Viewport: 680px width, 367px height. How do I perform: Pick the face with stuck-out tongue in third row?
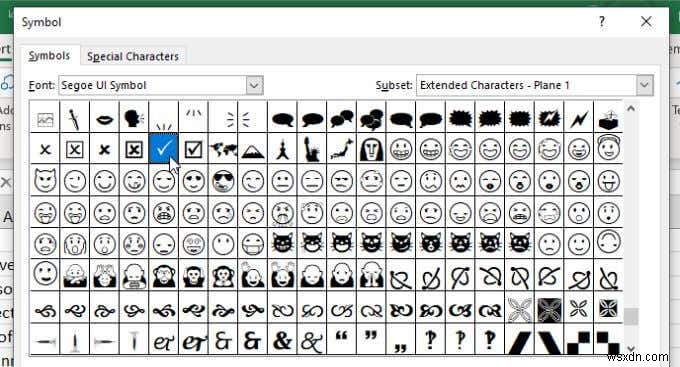pyautogui.click(x=608, y=181)
